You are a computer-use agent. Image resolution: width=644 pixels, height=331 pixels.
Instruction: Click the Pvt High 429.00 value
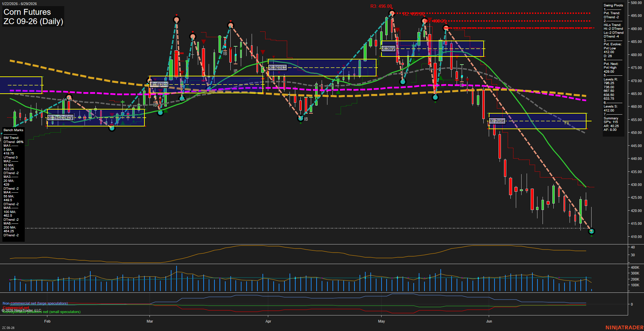tap(611, 70)
